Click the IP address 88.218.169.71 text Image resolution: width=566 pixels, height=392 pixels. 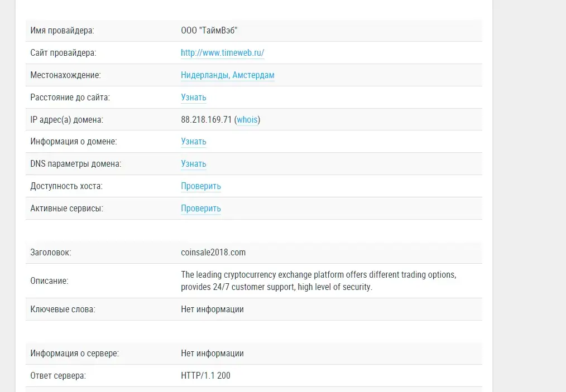pos(206,120)
